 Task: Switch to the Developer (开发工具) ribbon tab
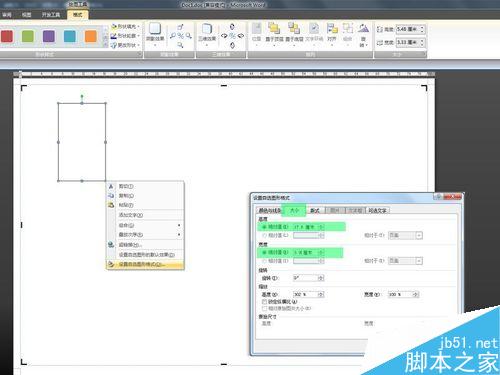51,15
